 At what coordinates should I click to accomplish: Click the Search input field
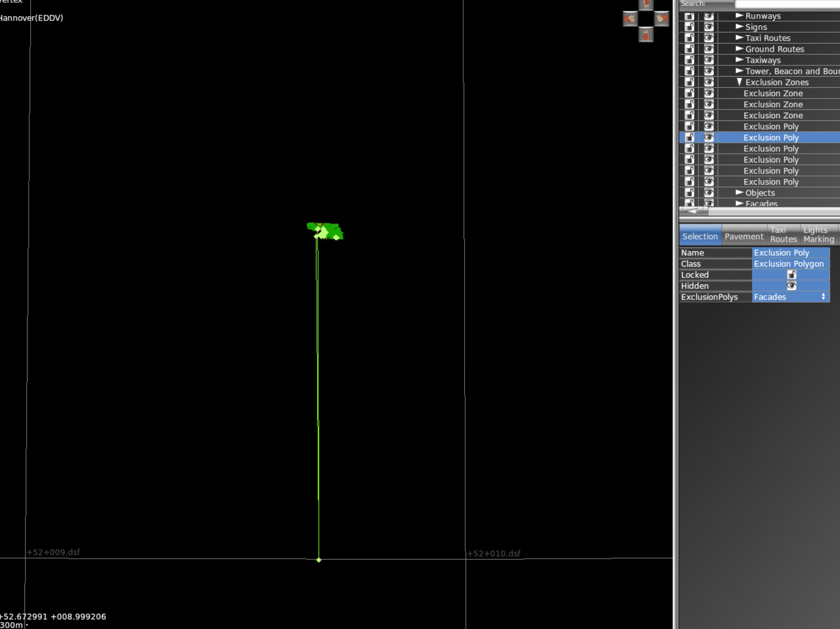787,4
